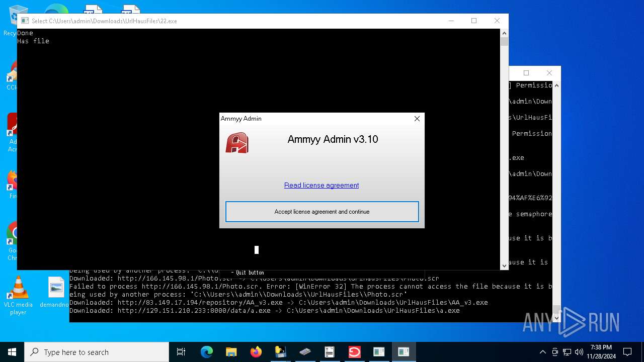The image size is (644, 362).
Task: Click the 22.exe console window title icon
Action: coord(25,21)
